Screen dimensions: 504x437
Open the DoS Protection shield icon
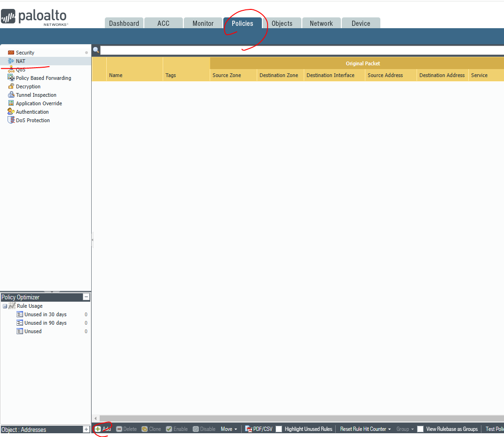click(x=11, y=120)
